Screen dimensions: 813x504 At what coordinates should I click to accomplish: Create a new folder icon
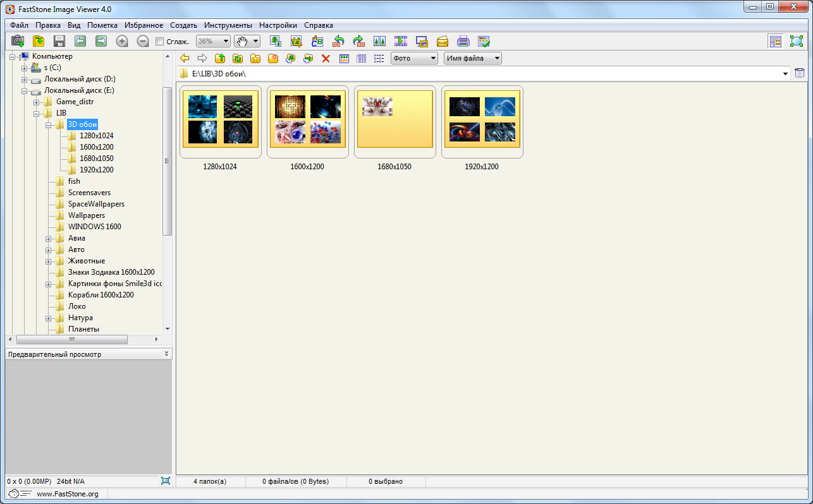click(273, 58)
